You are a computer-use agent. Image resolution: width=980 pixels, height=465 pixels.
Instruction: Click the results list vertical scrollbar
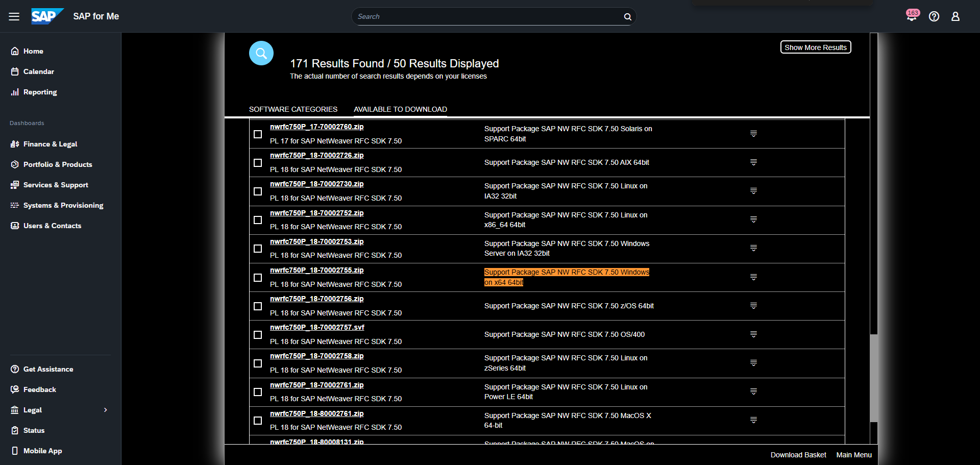click(x=873, y=378)
